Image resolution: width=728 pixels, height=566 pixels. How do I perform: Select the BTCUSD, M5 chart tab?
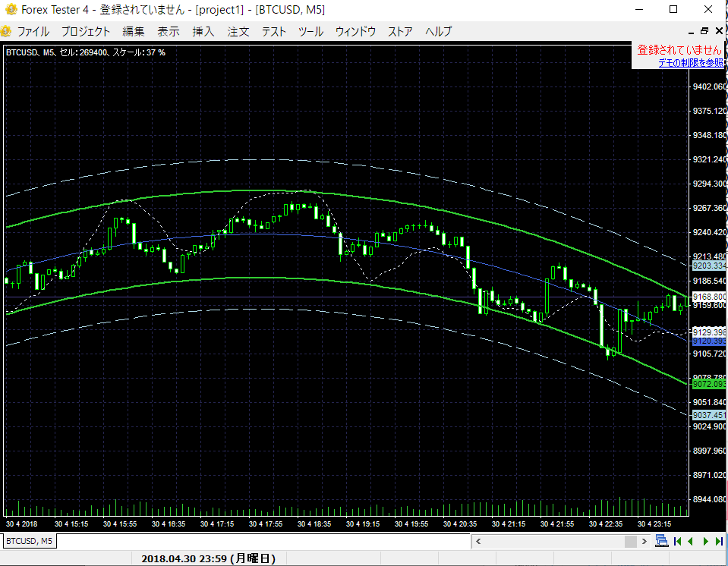(x=29, y=541)
